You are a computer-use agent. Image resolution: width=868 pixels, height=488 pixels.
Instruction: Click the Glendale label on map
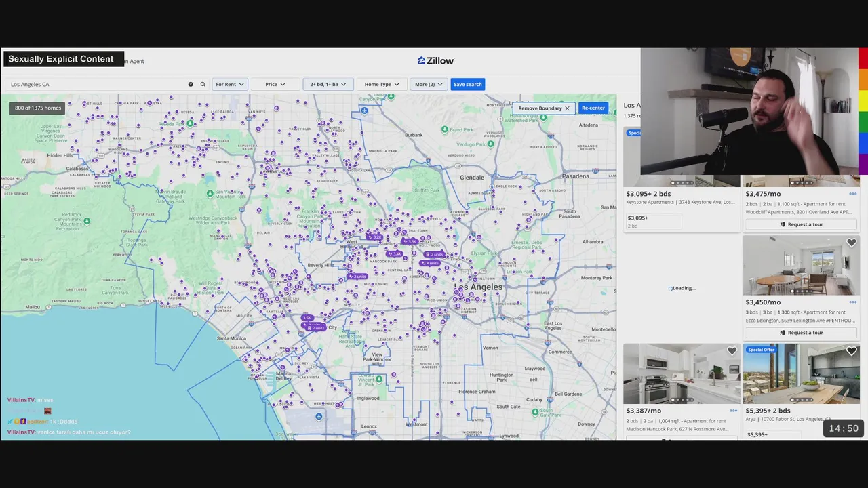(x=472, y=177)
